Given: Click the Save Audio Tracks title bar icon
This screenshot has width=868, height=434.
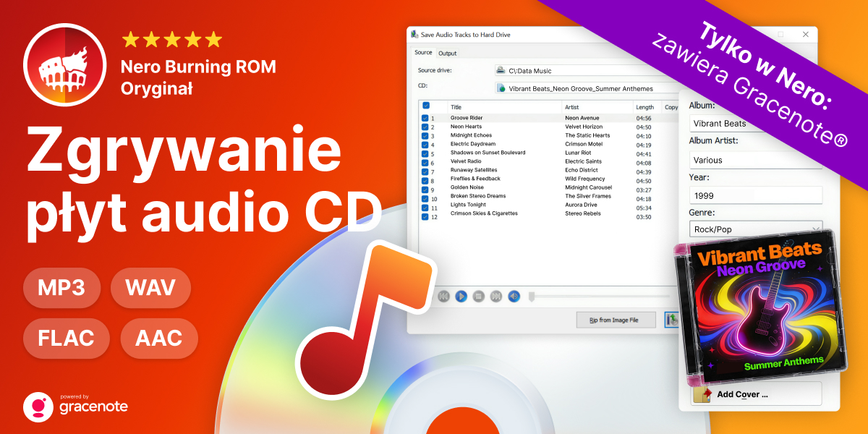Looking at the screenshot, I should pyautogui.click(x=414, y=35).
